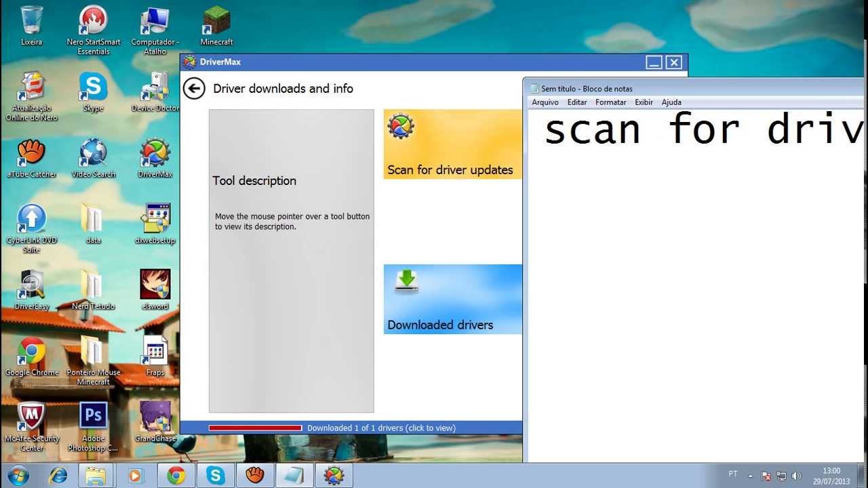
Task: Select the Google Chrome desktop icon
Action: (31, 357)
